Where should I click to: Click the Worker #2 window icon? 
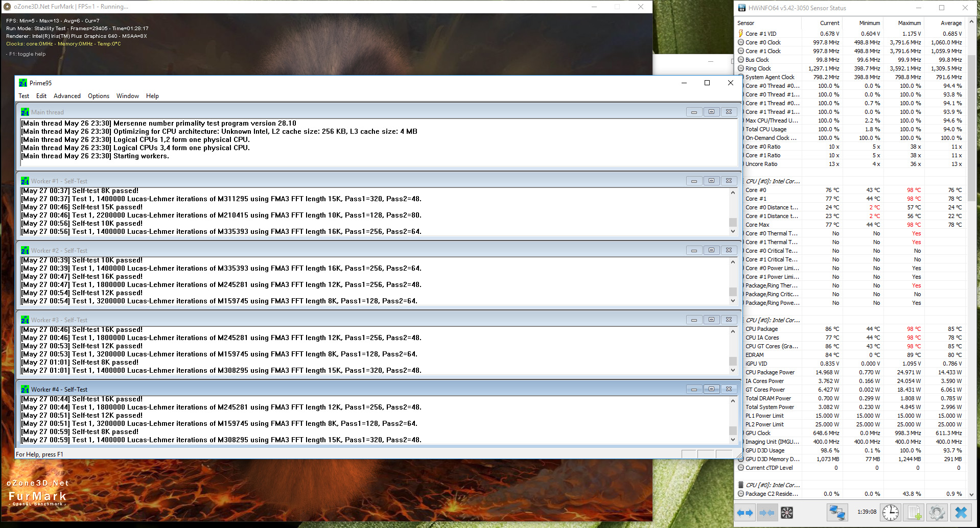[x=25, y=250]
